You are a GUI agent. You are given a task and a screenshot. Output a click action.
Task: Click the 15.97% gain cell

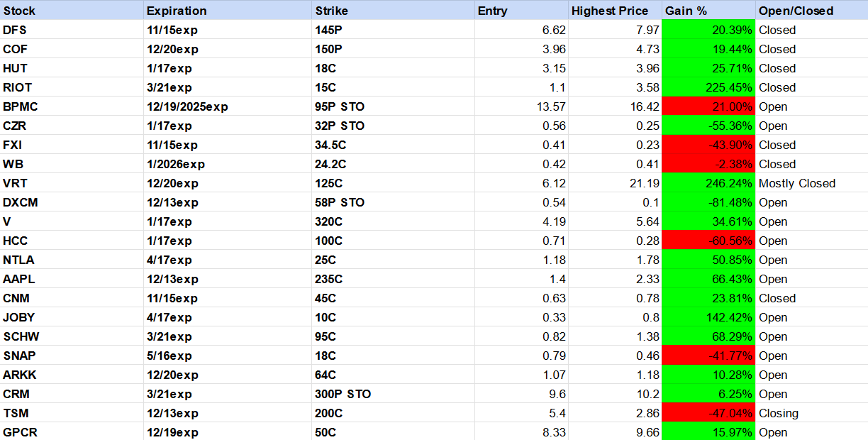(x=708, y=431)
